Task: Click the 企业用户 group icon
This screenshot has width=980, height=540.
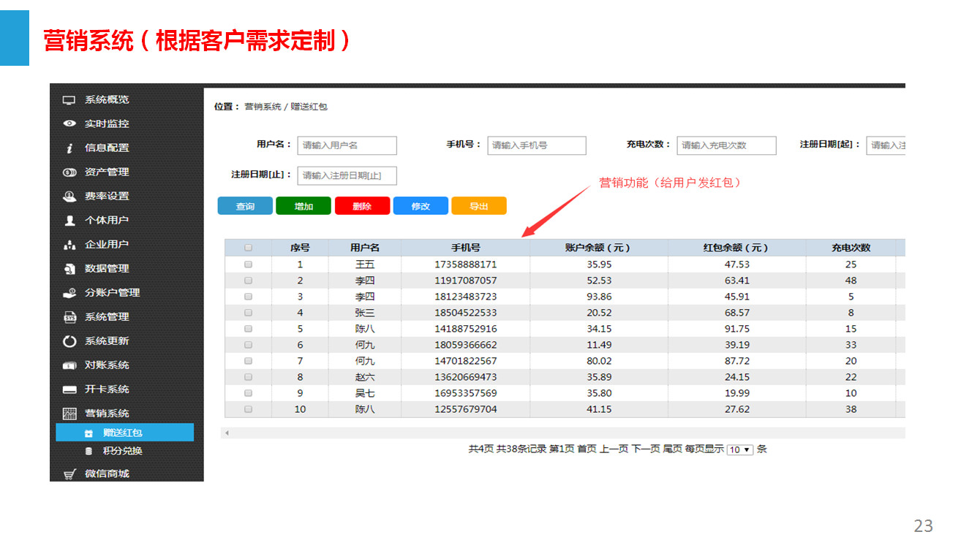Action: 69,245
